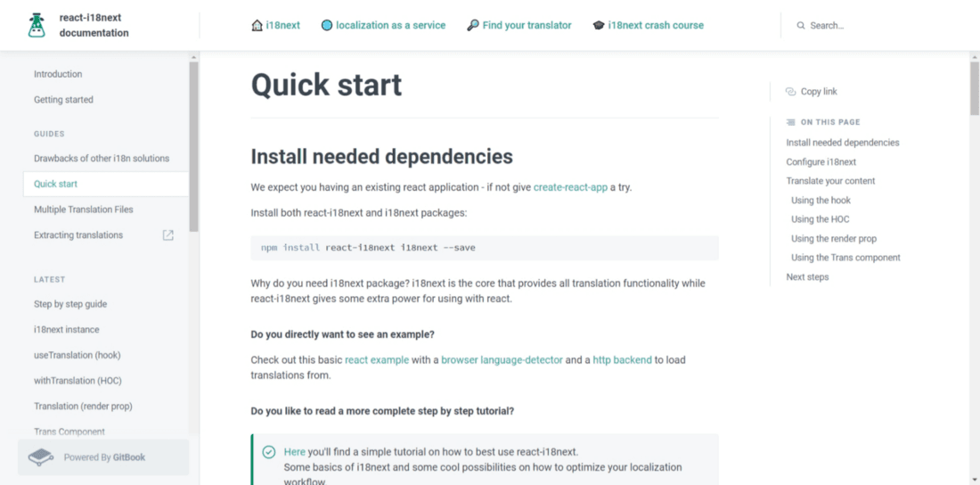Jump to Using the HOC section
The image size is (980, 485).
point(820,219)
